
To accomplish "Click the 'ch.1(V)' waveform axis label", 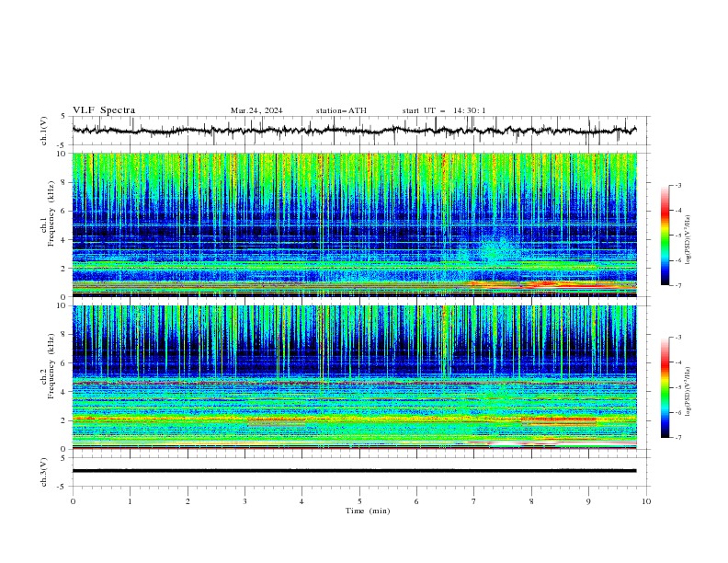I will [x=44, y=131].
